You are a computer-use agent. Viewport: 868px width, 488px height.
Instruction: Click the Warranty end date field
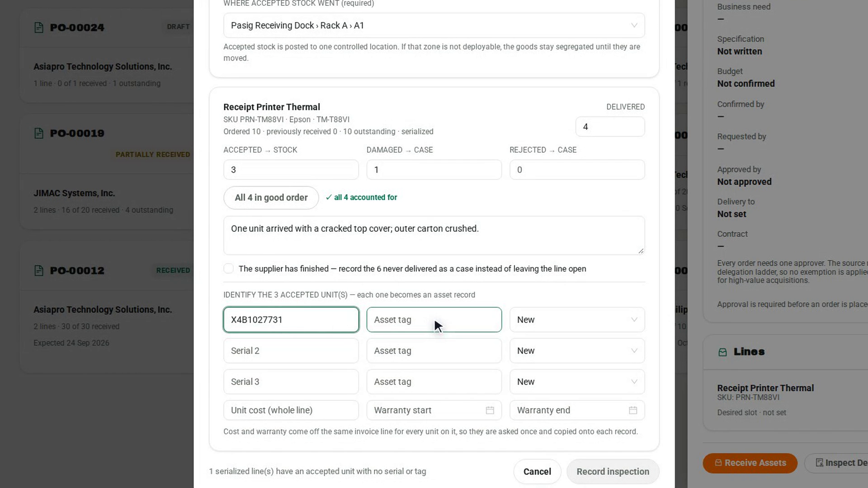click(577, 410)
